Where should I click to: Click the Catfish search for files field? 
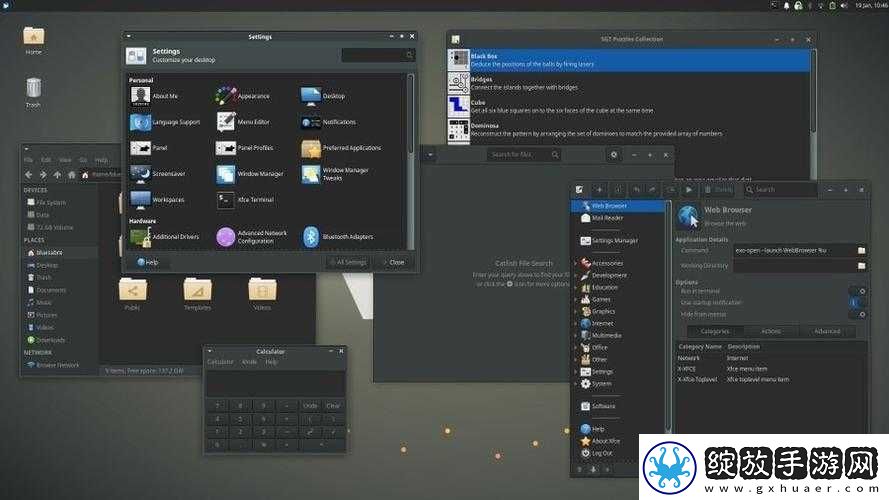click(524, 154)
